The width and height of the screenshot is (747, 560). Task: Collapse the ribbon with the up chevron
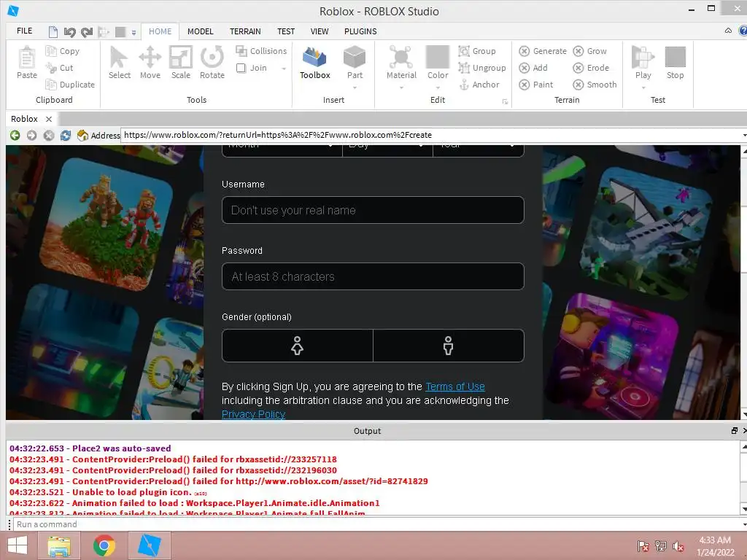tap(728, 31)
